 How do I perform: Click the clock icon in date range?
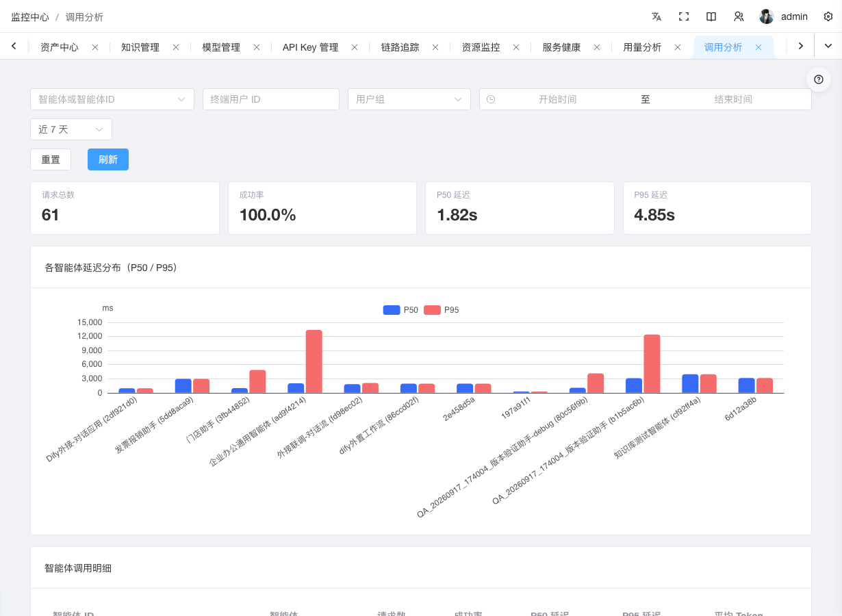coord(491,99)
